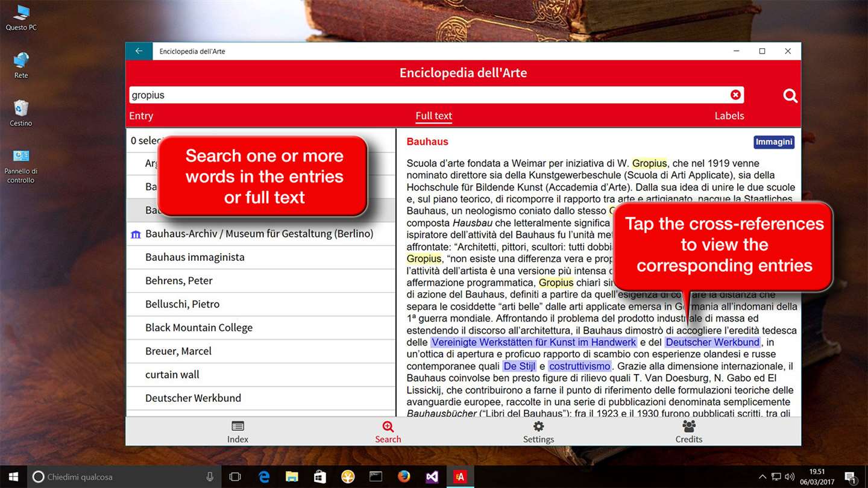Follow the Deutscher Werkbund cross-reference link

point(712,342)
